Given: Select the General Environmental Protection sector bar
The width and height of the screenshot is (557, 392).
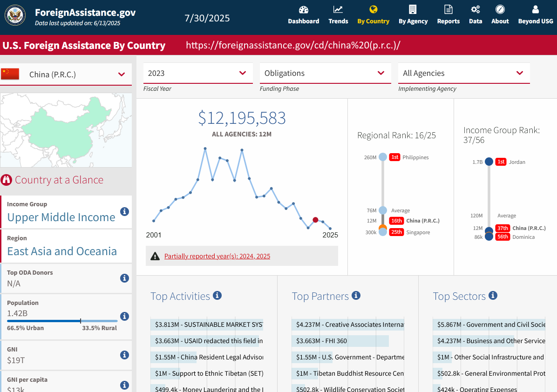Looking at the screenshot, I should 489,373.
